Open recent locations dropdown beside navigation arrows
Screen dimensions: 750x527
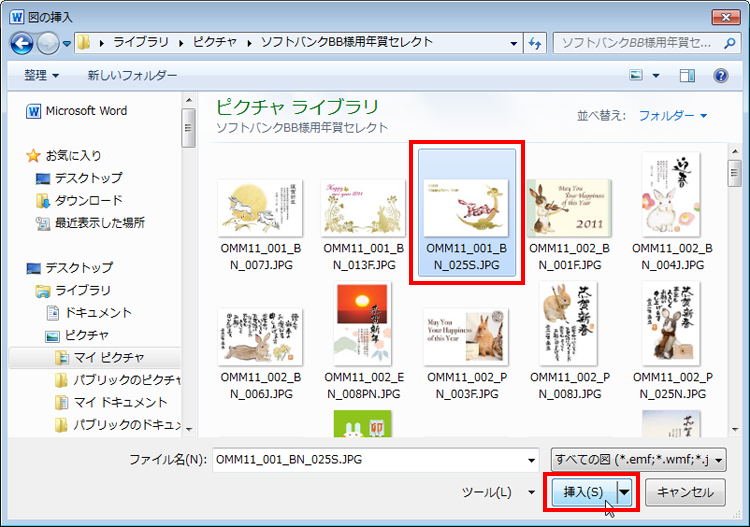[x=67, y=44]
